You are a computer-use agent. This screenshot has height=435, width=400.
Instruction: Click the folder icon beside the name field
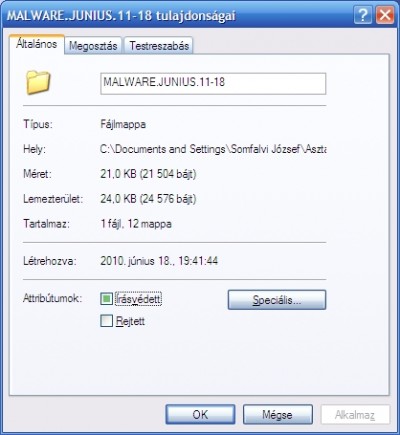(38, 82)
